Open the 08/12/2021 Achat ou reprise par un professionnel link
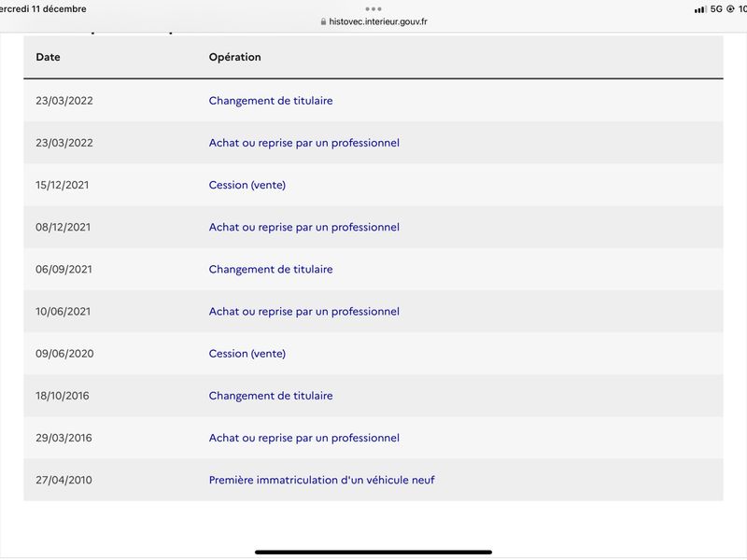 [x=304, y=227]
